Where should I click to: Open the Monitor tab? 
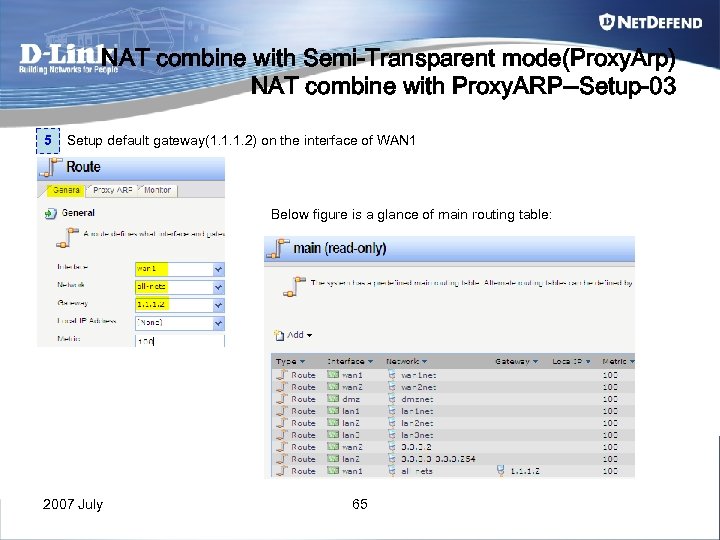click(x=157, y=190)
